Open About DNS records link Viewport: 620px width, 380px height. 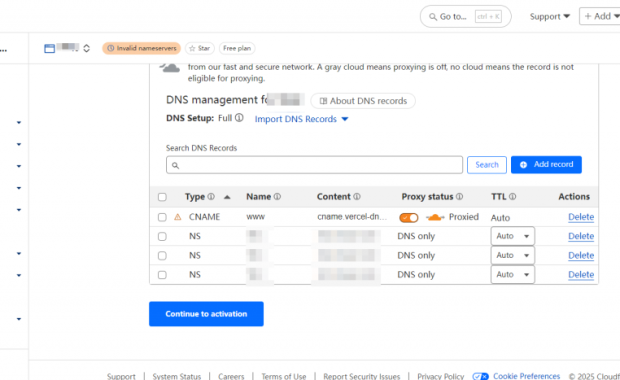click(363, 101)
